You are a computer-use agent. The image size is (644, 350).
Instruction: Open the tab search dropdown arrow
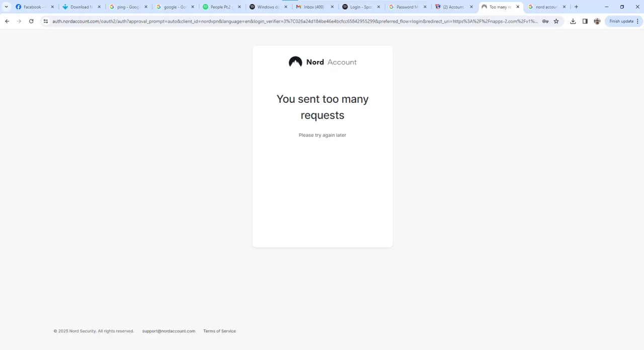pos(7,7)
